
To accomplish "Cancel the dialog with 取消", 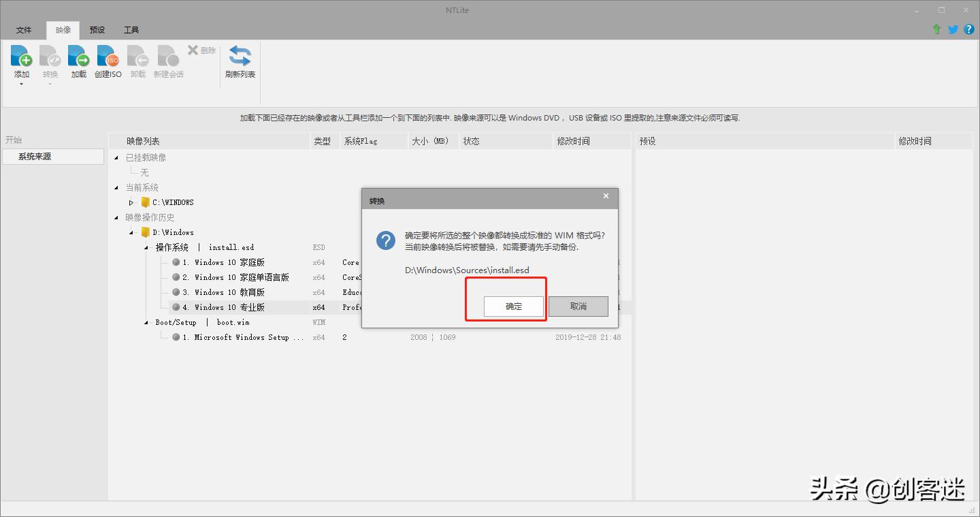I will coord(578,307).
